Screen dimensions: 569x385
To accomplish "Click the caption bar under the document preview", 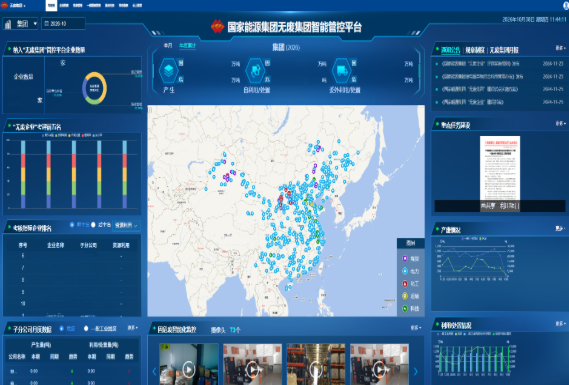I will (x=500, y=206).
